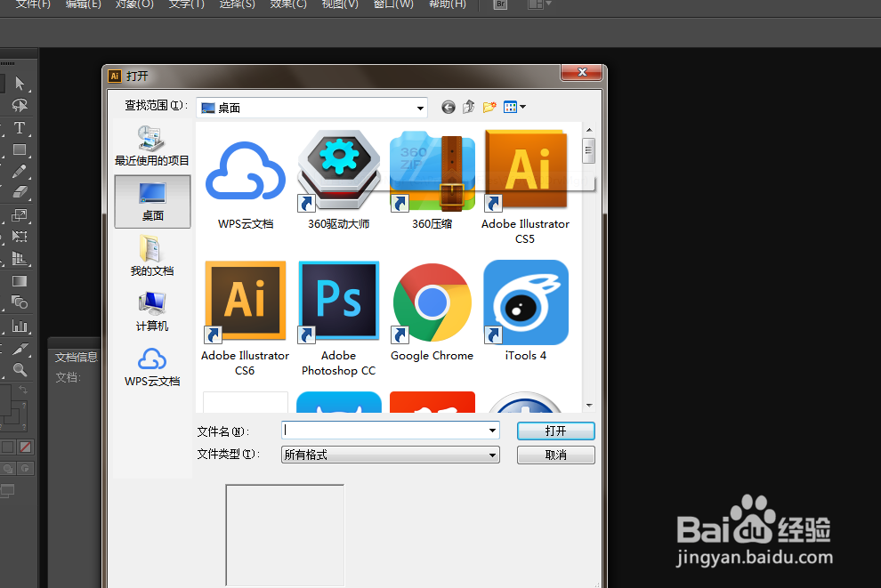Screen dimensions: 881x588
Task: Select the iTools 4 shortcut
Action: pos(525,311)
